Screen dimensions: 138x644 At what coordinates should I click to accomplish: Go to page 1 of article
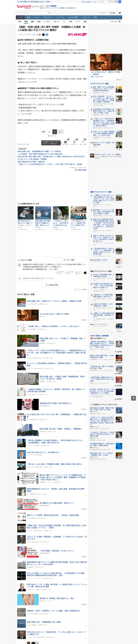coord(49,131)
